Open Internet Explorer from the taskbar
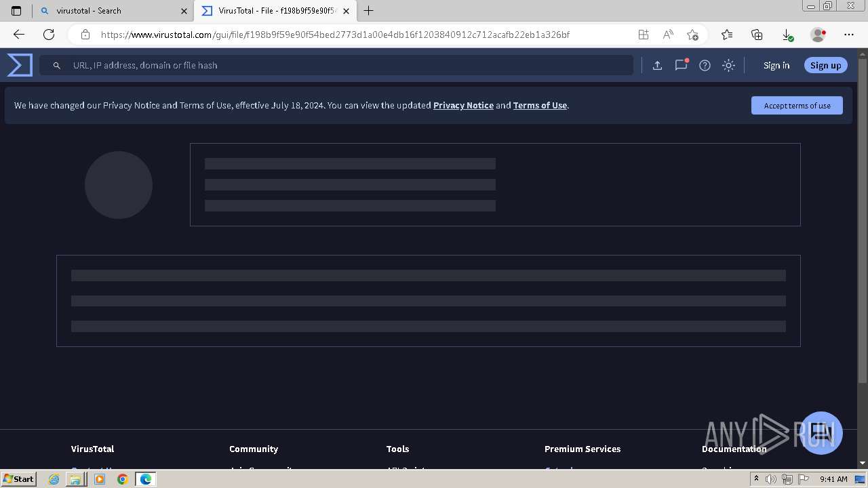 click(x=54, y=479)
